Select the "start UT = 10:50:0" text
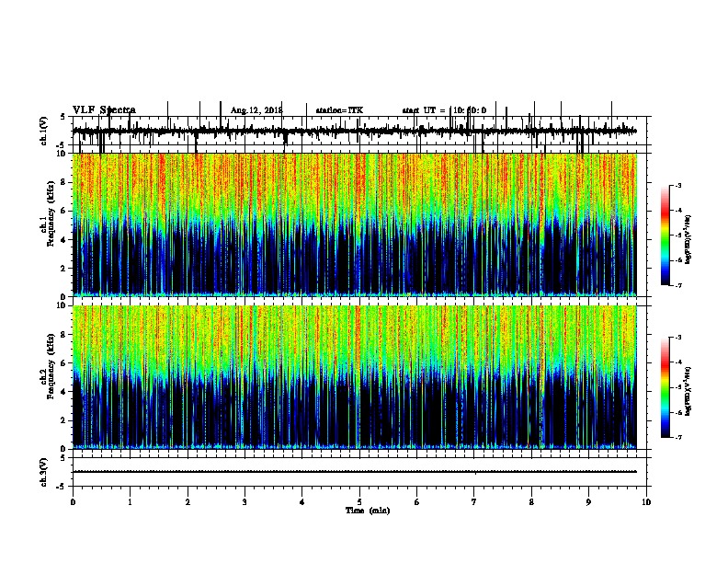Viewport: 728px width, 563px height. [x=444, y=110]
